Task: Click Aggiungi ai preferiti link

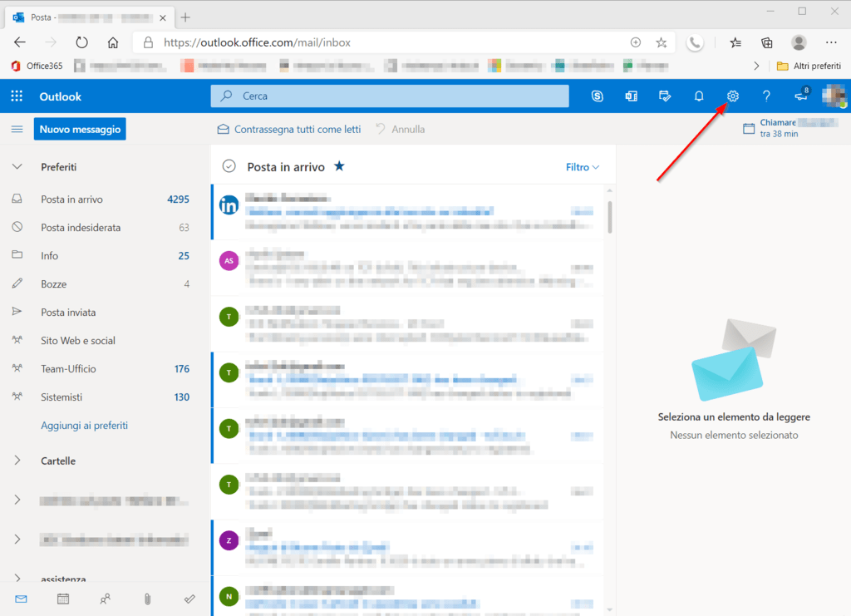Action: coord(84,426)
